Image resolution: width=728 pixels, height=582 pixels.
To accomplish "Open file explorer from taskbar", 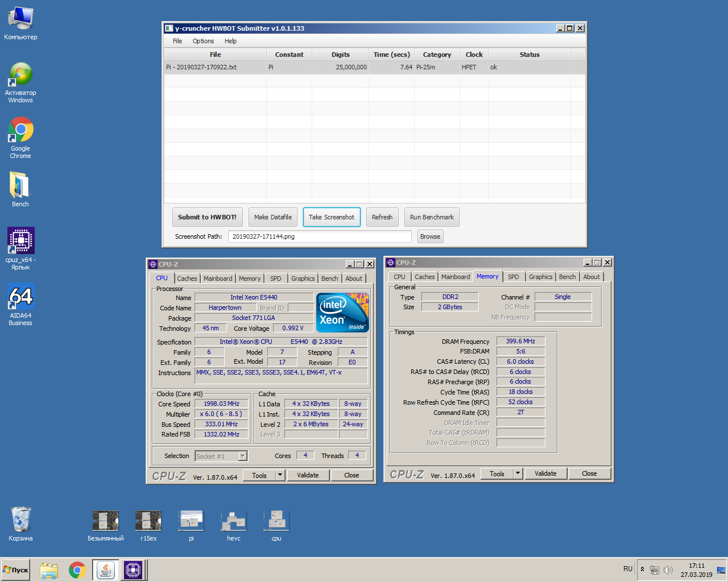I will point(49,570).
